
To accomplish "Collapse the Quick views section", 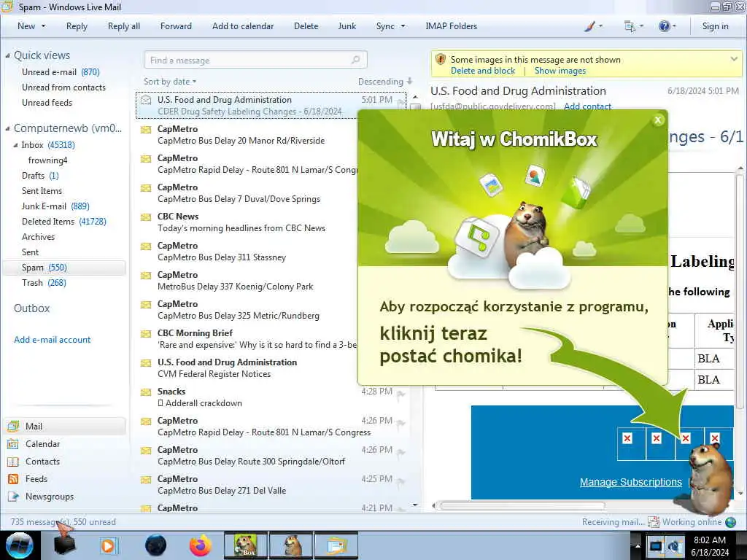I will pos(7,55).
